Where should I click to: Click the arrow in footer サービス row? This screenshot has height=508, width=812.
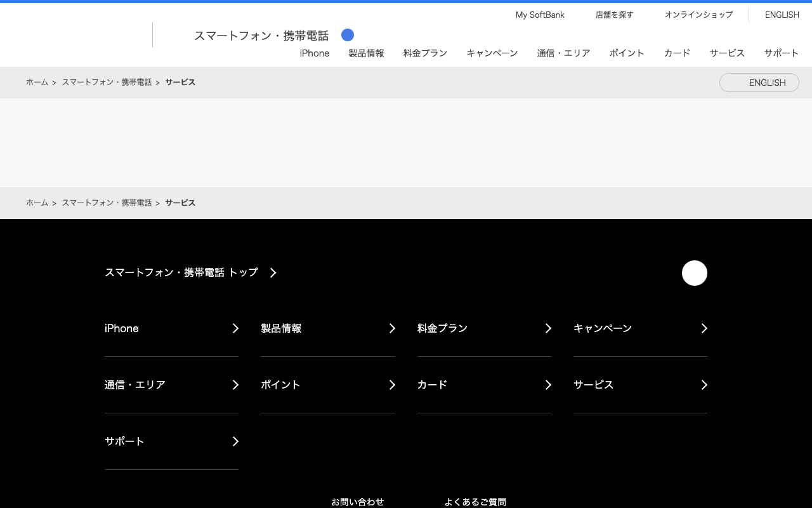tap(704, 385)
